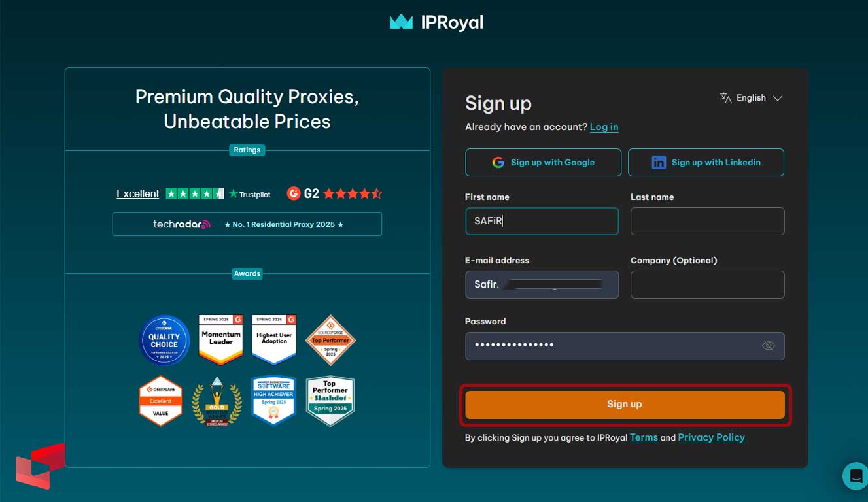Expand the language selector chevron
This screenshot has height=502, width=868.
click(778, 98)
